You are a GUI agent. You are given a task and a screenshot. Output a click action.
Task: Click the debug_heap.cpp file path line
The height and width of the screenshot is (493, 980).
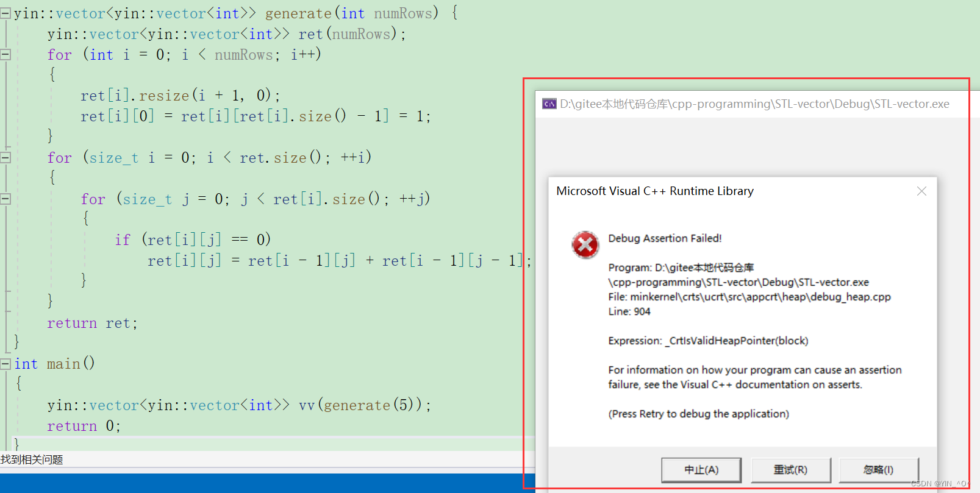(x=749, y=297)
